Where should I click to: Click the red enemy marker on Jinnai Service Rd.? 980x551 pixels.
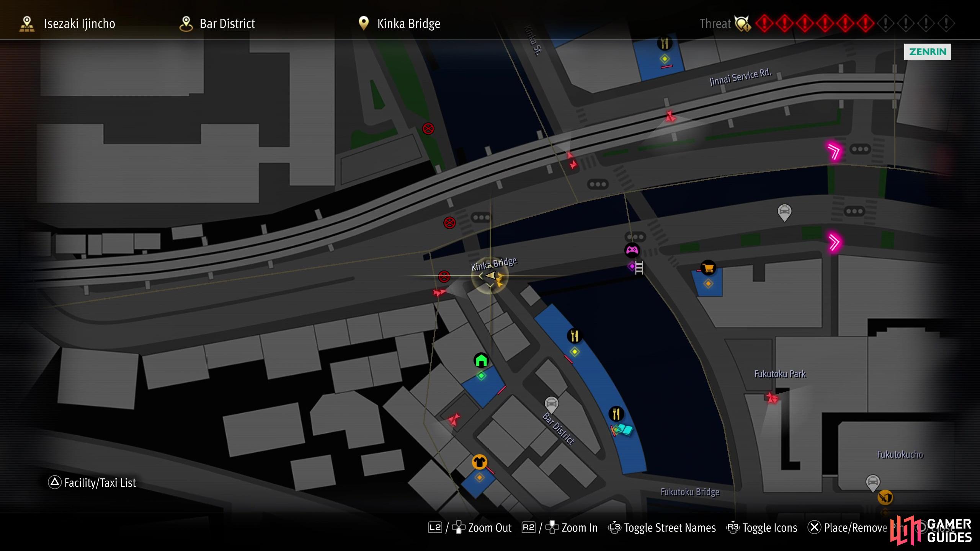[x=670, y=116]
